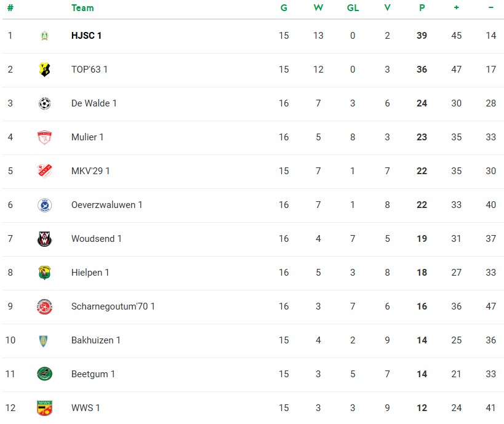Click the HJSC 1 club logo
504x424 pixels.
44,36
